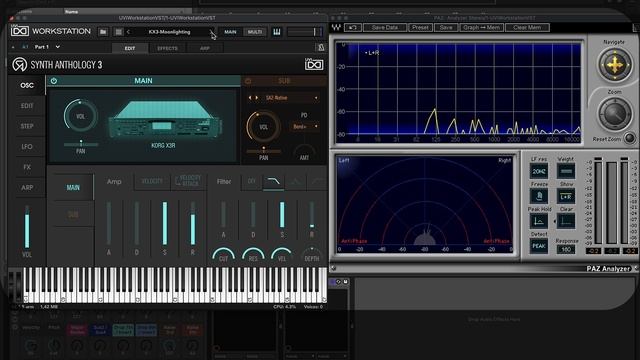Click the Reset Zoom button
The image size is (640, 360).
629,139
